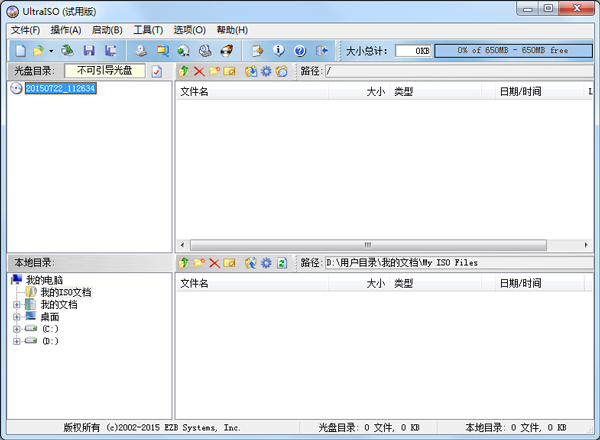Expand the 我的文档 tree node
Image resolution: width=600 pixels, height=440 pixels.
16,304
